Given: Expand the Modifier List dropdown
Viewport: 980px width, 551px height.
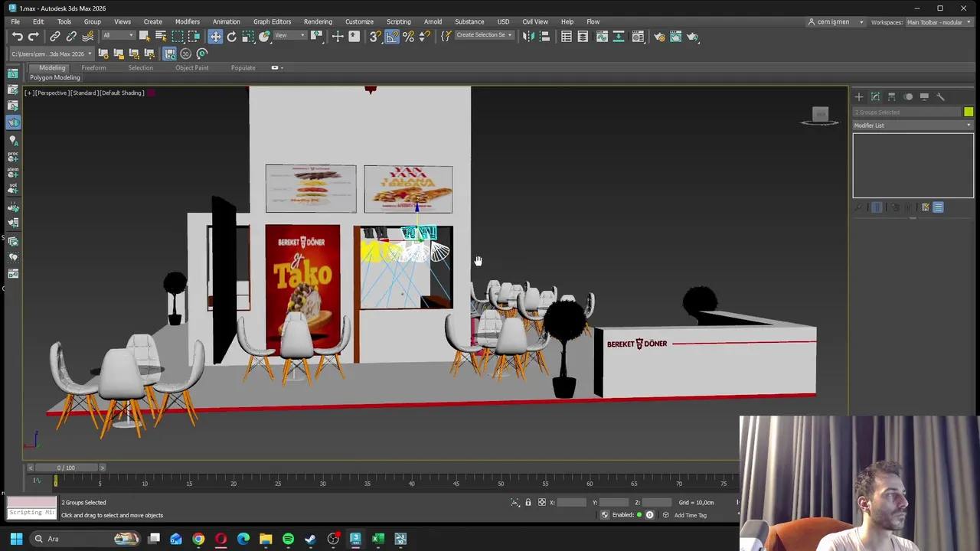Looking at the screenshot, I should pyautogui.click(x=913, y=126).
